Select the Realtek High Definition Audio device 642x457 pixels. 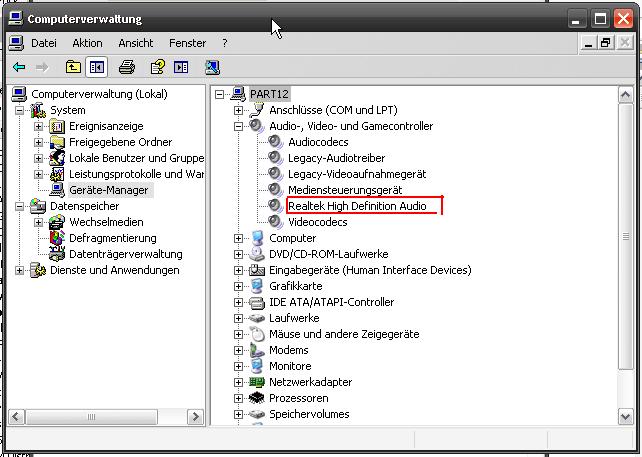point(357,206)
